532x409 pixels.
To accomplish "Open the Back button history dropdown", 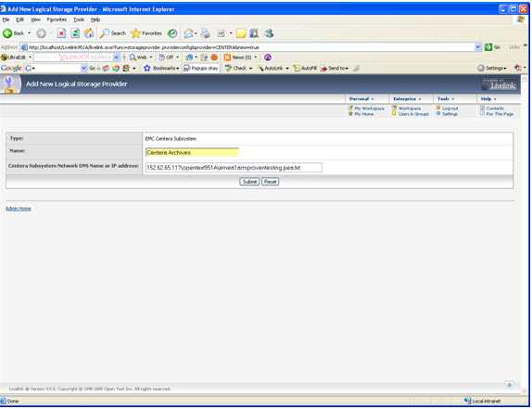I will tap(29, 33).
